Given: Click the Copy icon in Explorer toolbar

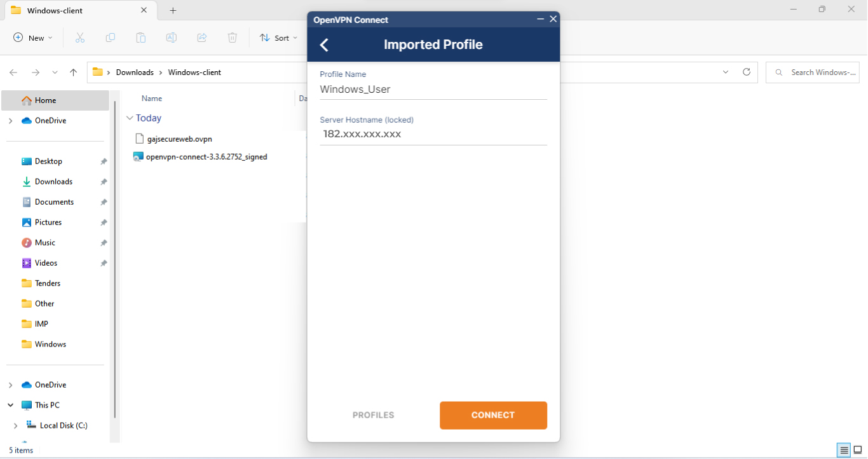Looking at the screenshot, I should point(110,38).
